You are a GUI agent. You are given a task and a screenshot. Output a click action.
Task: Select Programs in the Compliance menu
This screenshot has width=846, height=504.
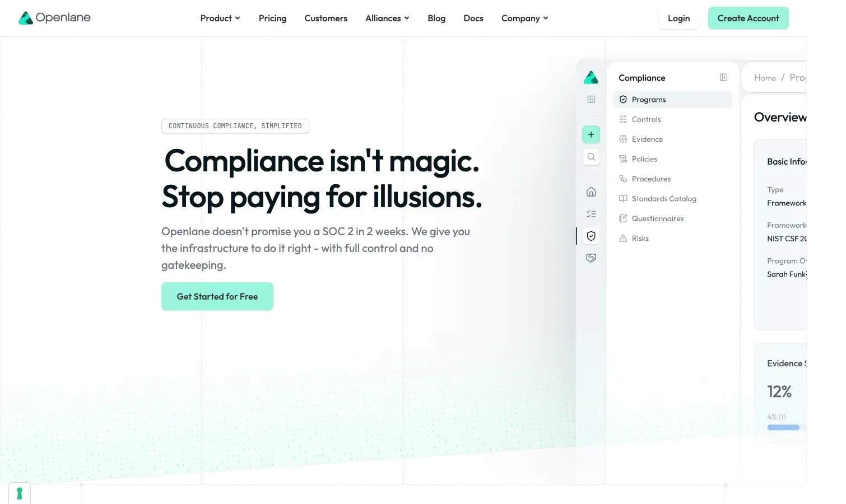(672, 100)
